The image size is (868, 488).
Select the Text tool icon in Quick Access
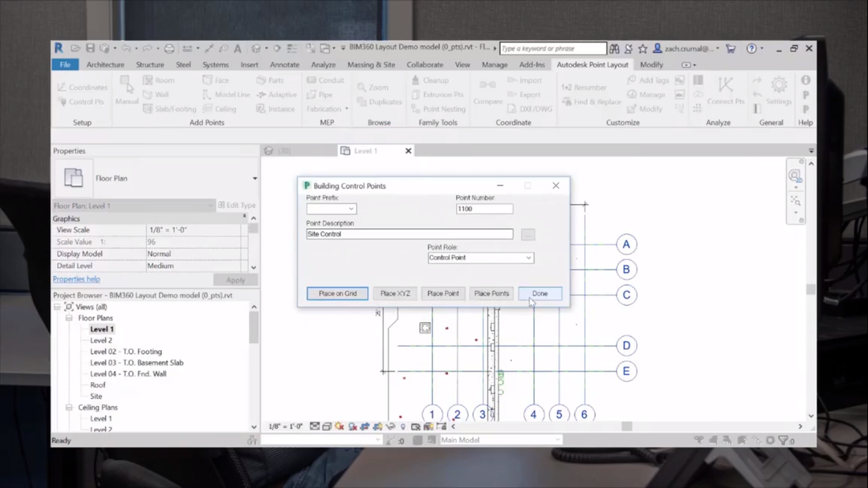click(x=238, y=48)
